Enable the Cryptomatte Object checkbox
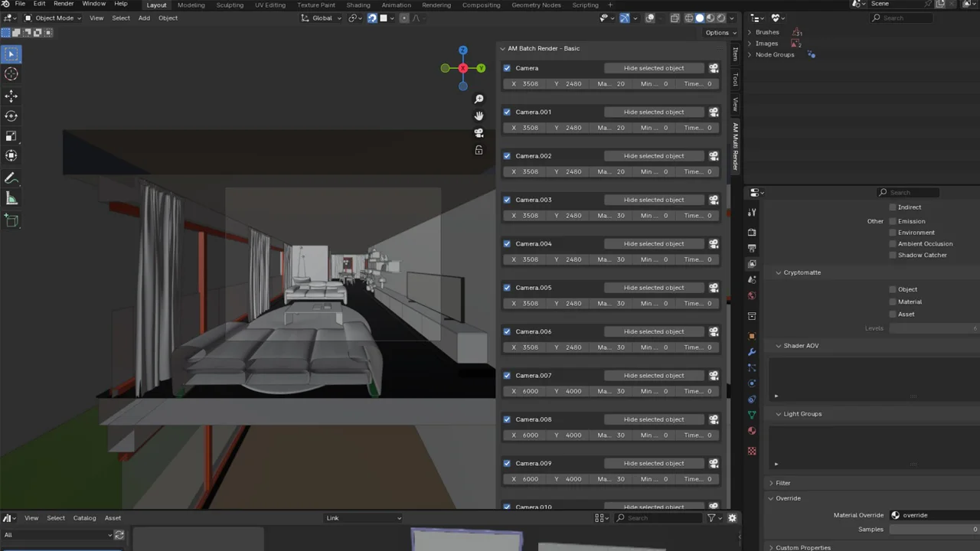 click(893, 289)
